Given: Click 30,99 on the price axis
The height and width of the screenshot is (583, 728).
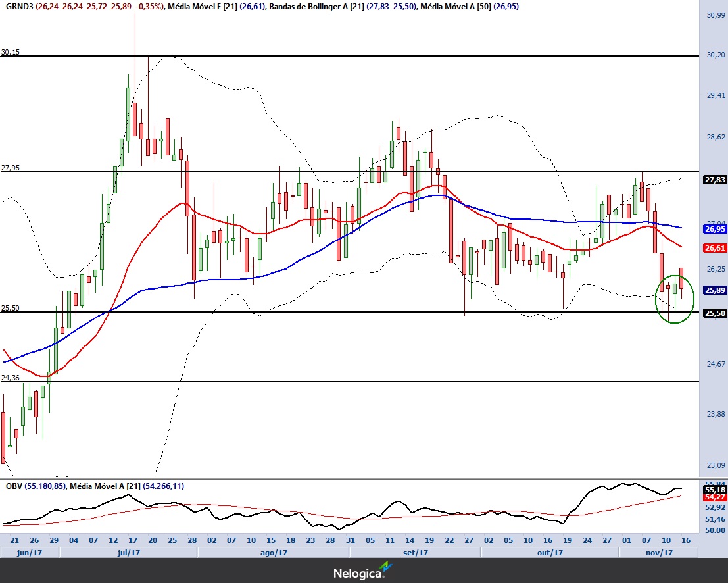Looking at the screenshot, I should (715, 15).
